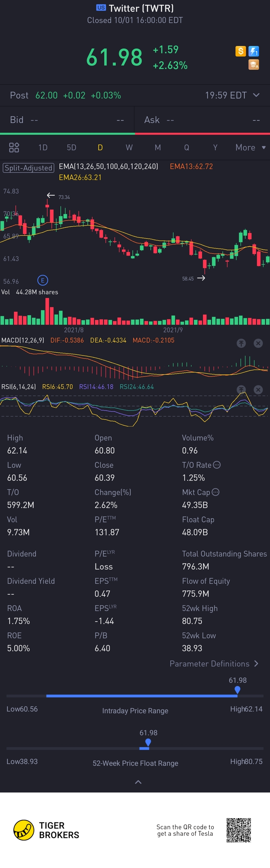Tap the blue lightning bolt icon
This screenshot has height=868, width=270.
(x=253, y=51)
